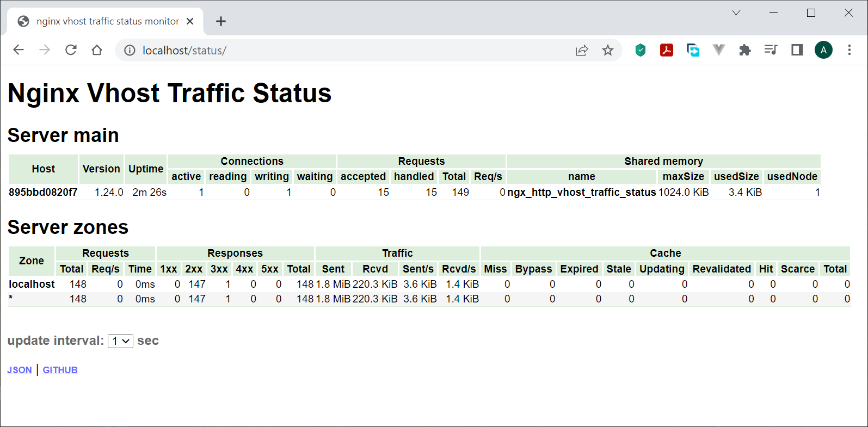The width and height of the screenshot is (868, 427).
Task: Open the profile avatar A
Action: pos(823,50)
